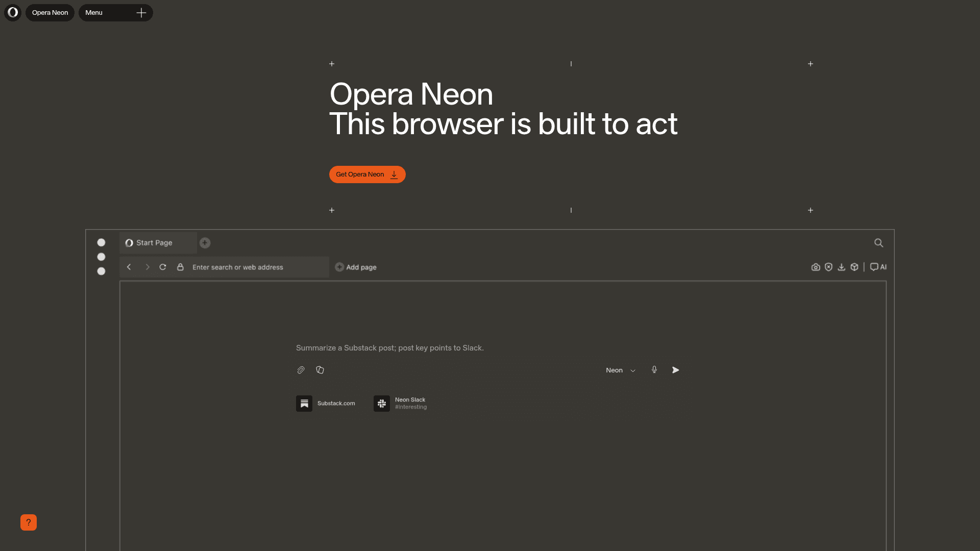980x551 pixels.
Task: Select the Substack.com shortcut
Action: pos(326,404)
